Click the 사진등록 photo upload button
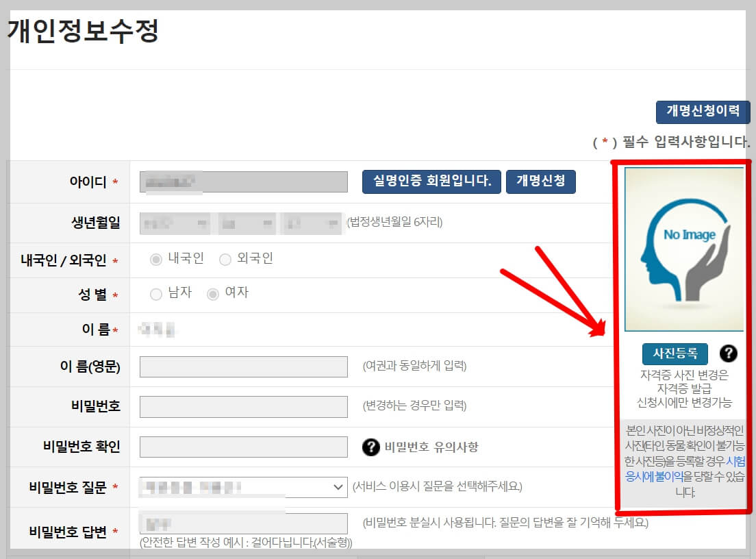 [674, 354]
